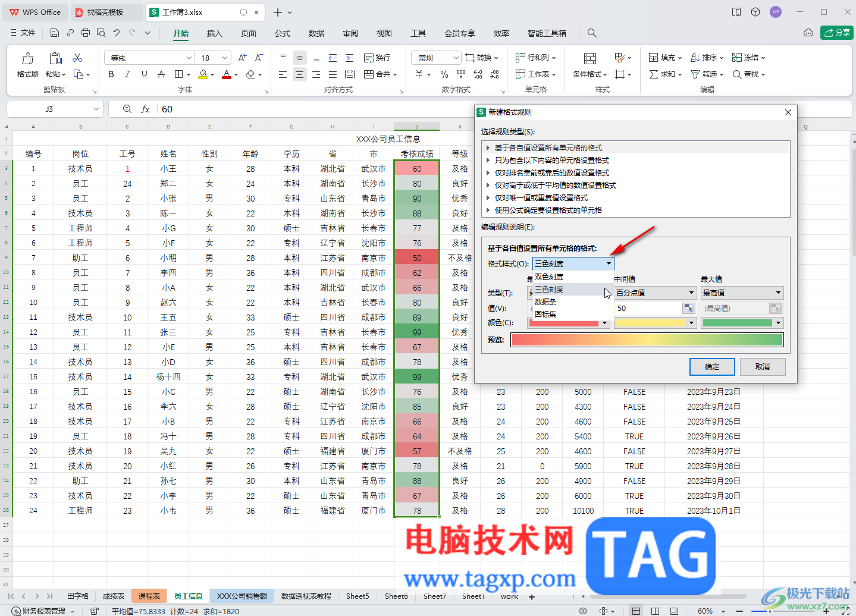This screenshot has height=616, width=856.
Task: Apply the yellow fill color bucket
Action: (x=203, y=74)
